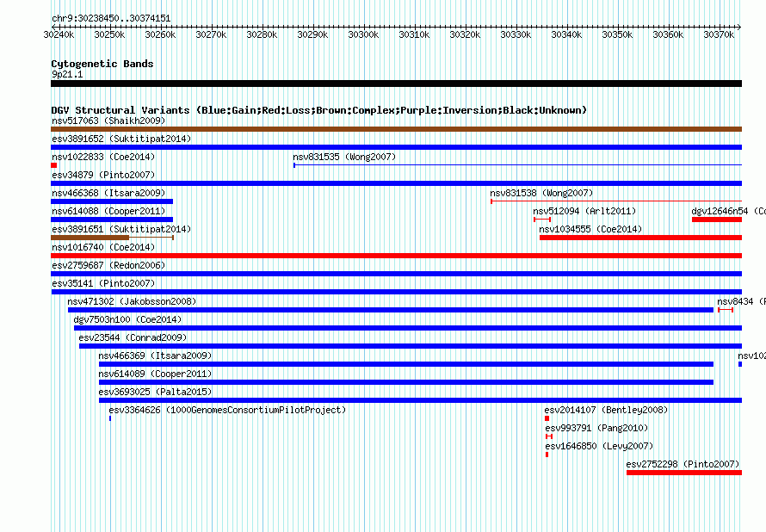
Task: Click the blue esv34879 gain bar
Action: click(x=396, y=183)
